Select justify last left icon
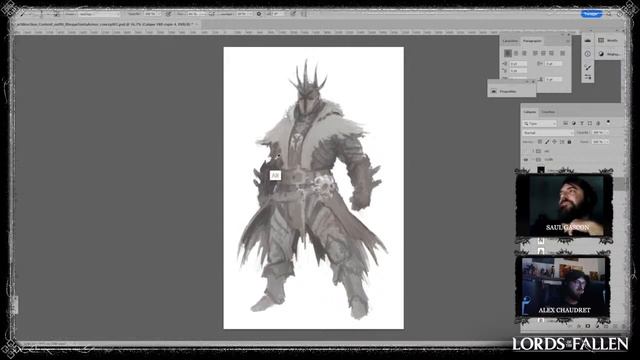This screenshot has height=360, width=640. pos(535,53)
